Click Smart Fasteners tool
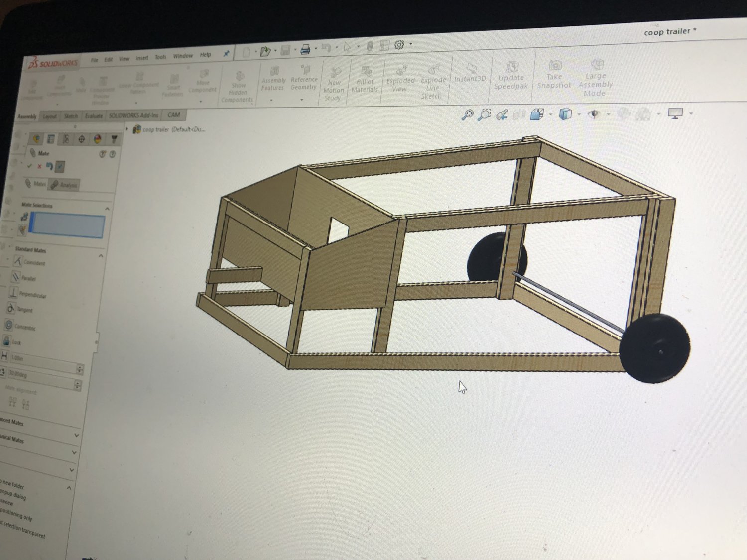 173,86
